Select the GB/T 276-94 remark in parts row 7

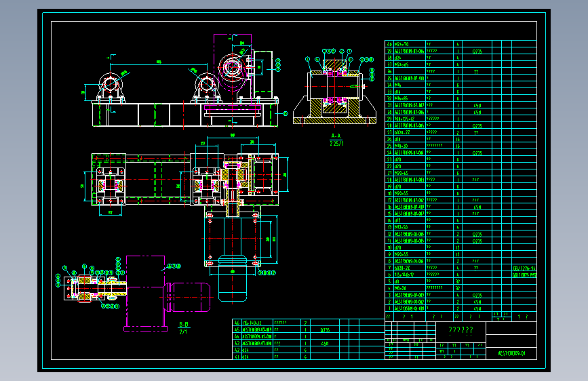524,268
